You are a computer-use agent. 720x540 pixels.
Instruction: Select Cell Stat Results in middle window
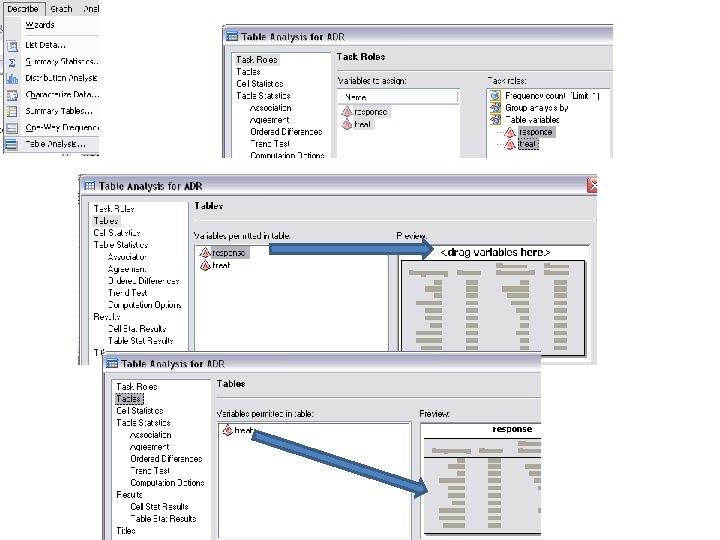137,329
